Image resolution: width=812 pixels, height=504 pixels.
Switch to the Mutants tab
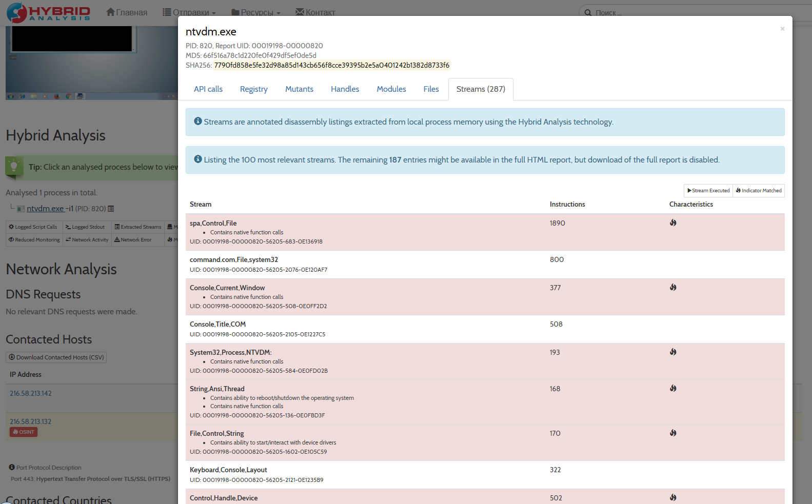coord(299,89)
